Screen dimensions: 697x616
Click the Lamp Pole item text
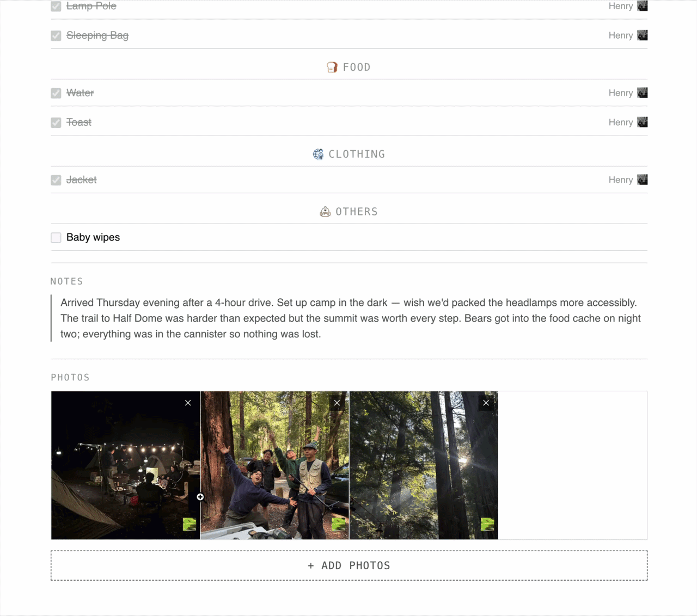coord(91,6)
